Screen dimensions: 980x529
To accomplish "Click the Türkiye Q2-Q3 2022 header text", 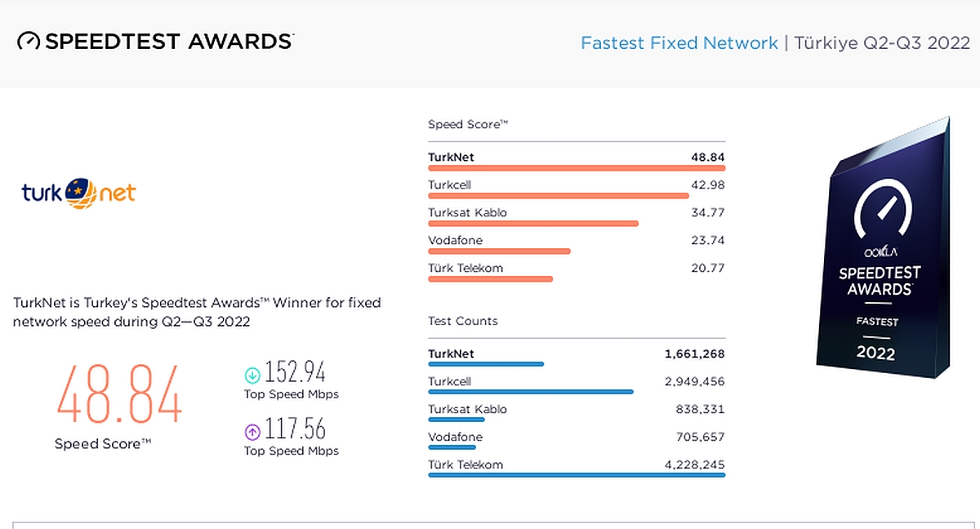I will (882, 42).
